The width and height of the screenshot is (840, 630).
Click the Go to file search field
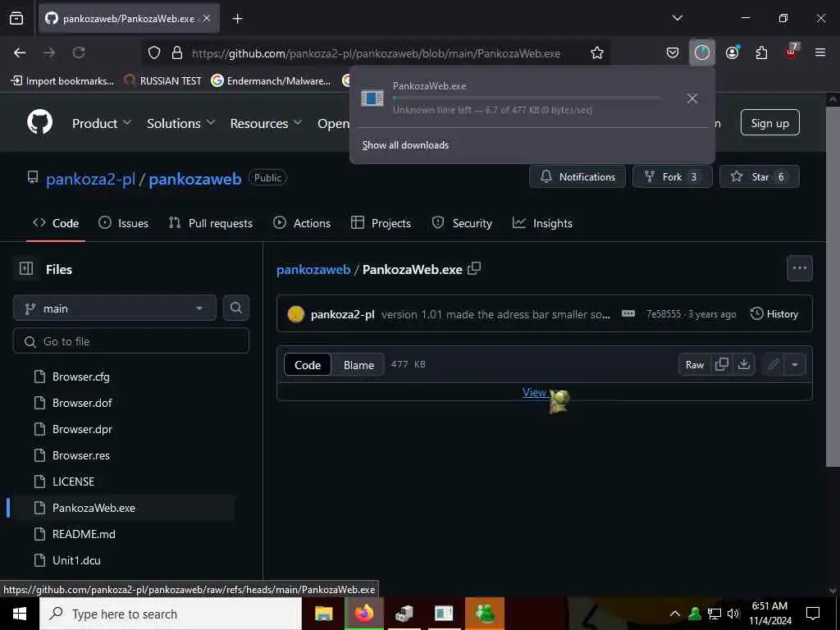coord(131,341)
